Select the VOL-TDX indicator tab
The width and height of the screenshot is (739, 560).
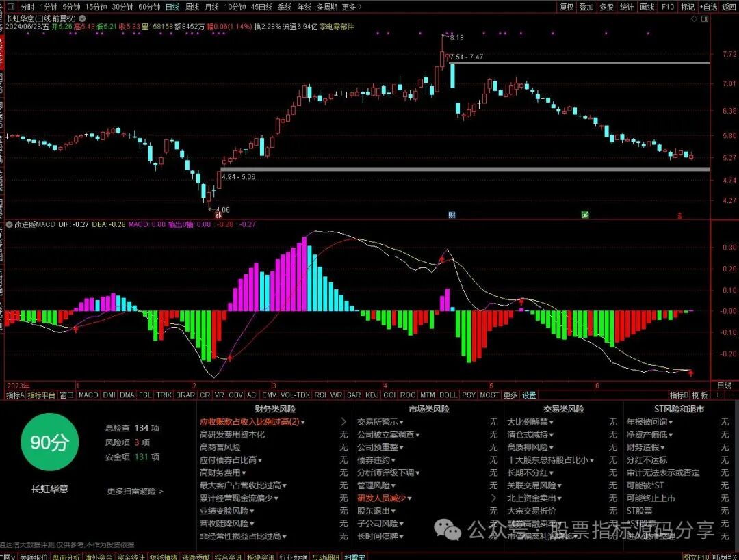[295, 395]
